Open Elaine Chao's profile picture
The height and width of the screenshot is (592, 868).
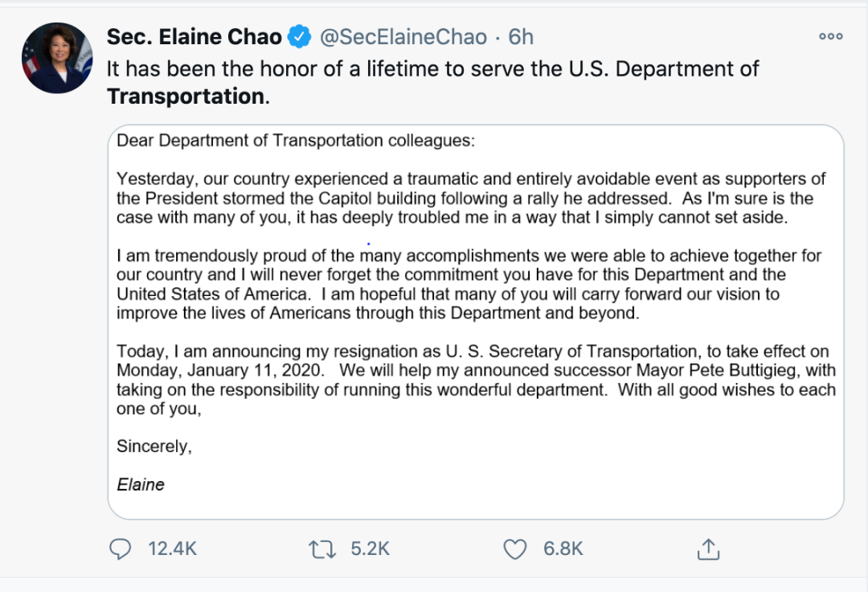(57, 58)
